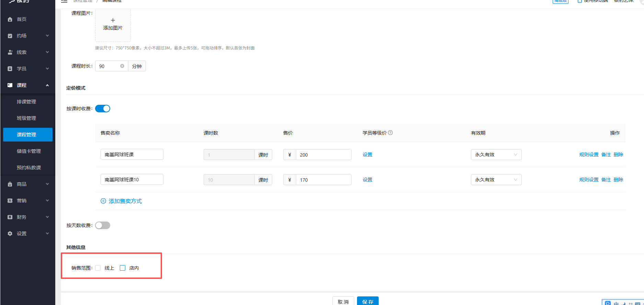Check the 店内 sales scope checkbox

(x=123, y=268)
